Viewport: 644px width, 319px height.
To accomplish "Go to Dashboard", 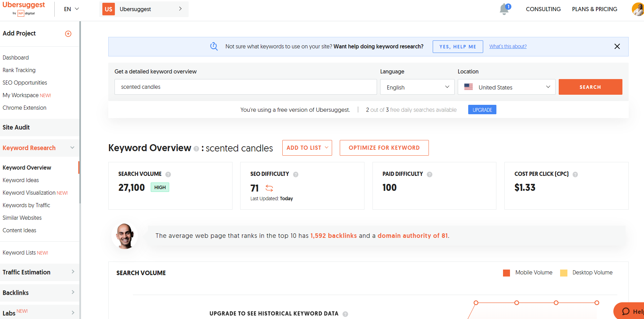I will (16, 57).
